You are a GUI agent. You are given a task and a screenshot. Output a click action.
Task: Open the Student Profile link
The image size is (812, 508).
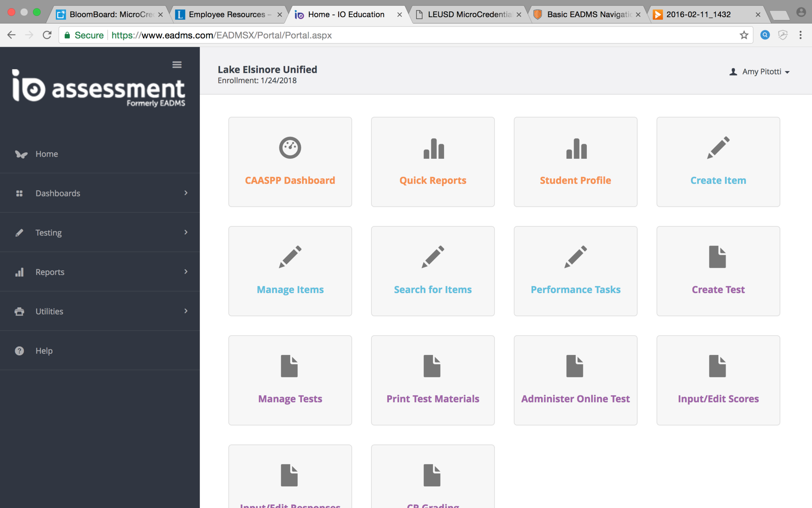(x=575, y=181)
